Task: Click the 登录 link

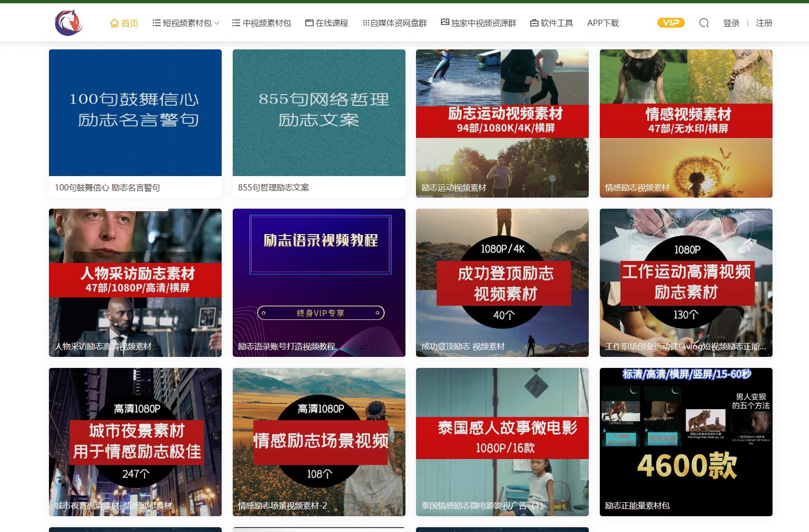Action: pyautogui.click(x=731, y=23)
